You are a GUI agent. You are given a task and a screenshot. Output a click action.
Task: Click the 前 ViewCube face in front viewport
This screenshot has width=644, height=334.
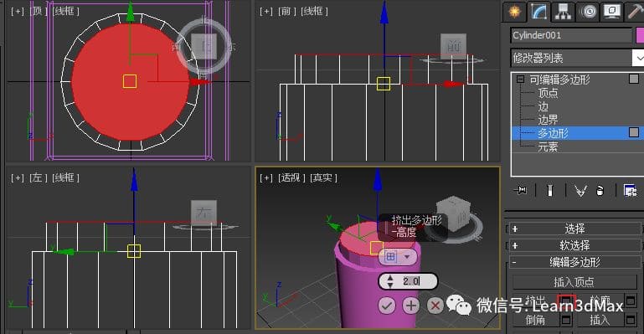(453, 46)
